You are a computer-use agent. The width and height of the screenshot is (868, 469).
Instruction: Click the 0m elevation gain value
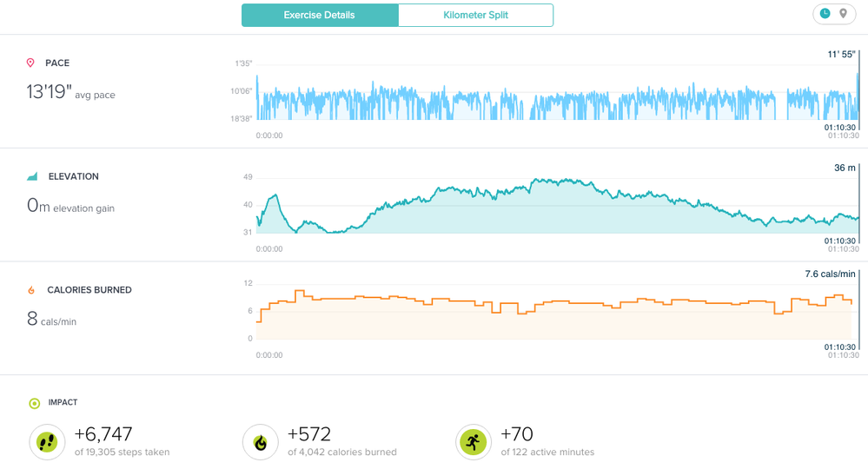point(38,206)
